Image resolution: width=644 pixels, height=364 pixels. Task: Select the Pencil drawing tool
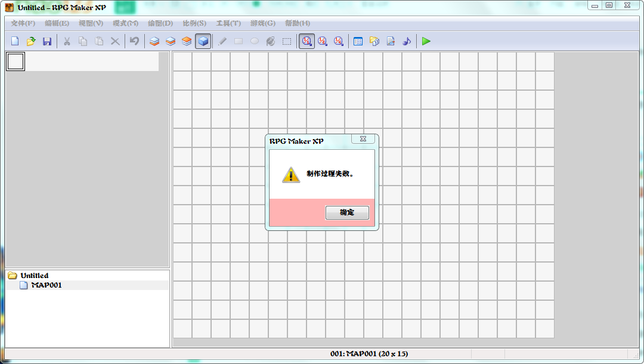point(222,41)
